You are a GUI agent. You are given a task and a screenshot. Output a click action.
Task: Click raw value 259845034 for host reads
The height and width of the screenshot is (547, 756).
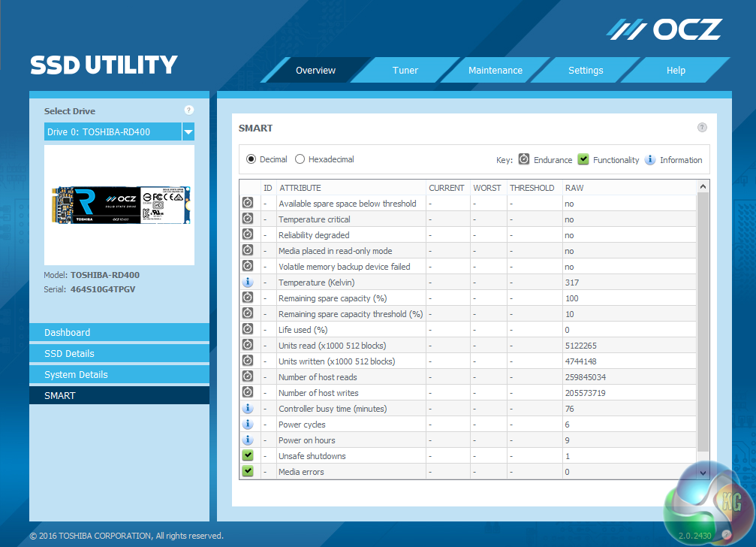586,377
